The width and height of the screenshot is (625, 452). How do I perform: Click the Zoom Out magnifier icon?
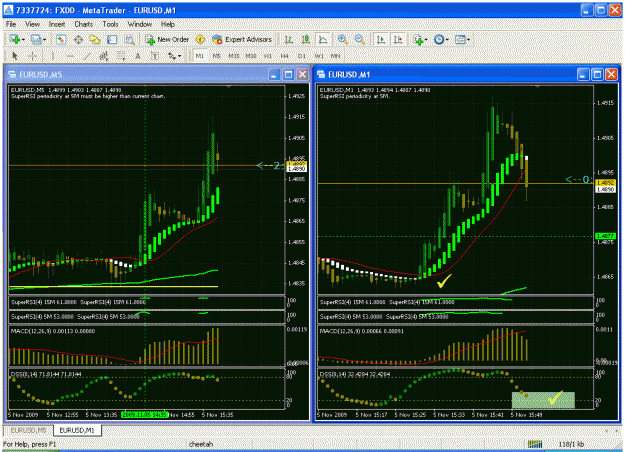(359, 39)
